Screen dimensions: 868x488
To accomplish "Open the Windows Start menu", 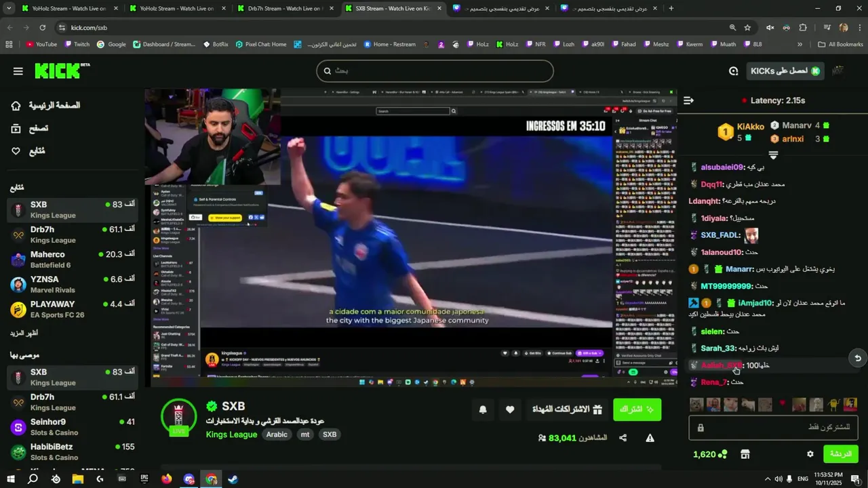I will pos(11,479).
